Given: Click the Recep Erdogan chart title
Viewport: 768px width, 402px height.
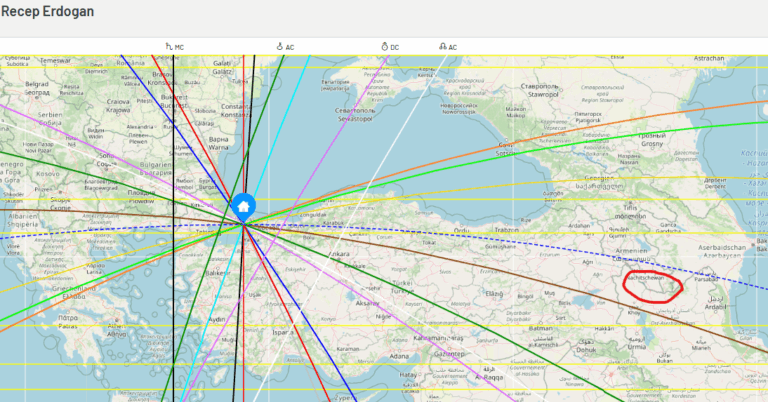Looking at the screenshot, I should tap(48, 11).
